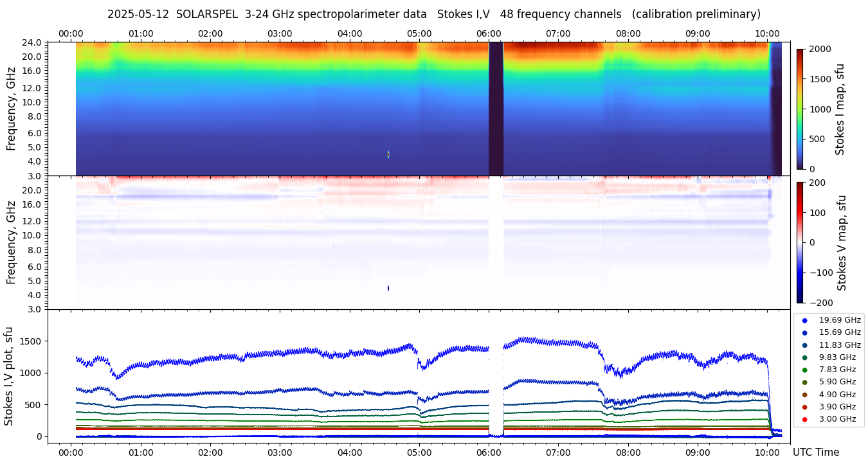This screenshot has width=868, height=466.
Task: Click the 19.69 GHz legend marker dot
Action: 804,320
